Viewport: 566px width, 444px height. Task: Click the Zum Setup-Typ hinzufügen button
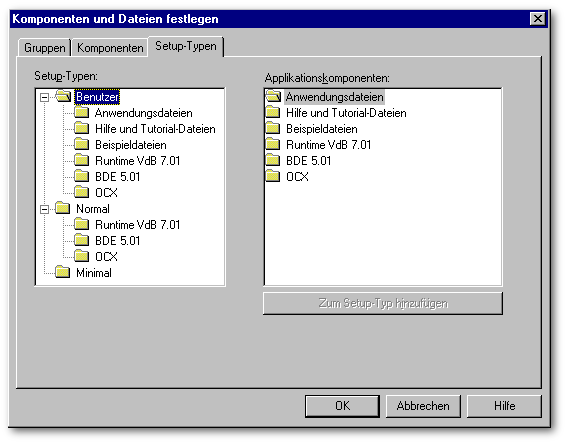pyautogui.click(x=383, y=303)
